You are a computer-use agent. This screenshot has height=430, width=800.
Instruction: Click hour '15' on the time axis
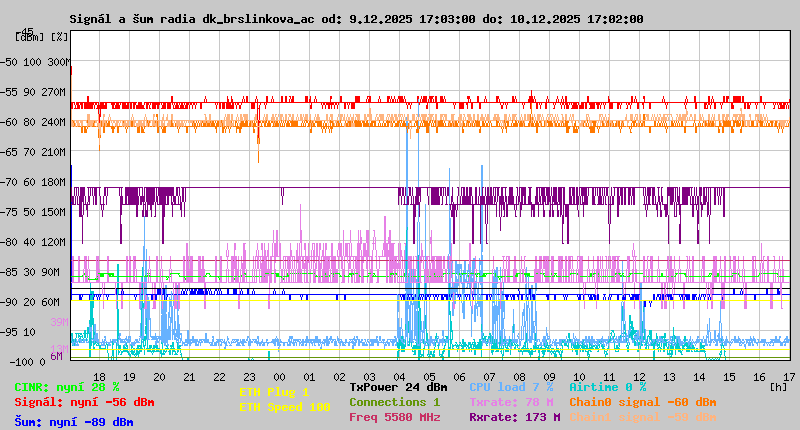(730, 377)
